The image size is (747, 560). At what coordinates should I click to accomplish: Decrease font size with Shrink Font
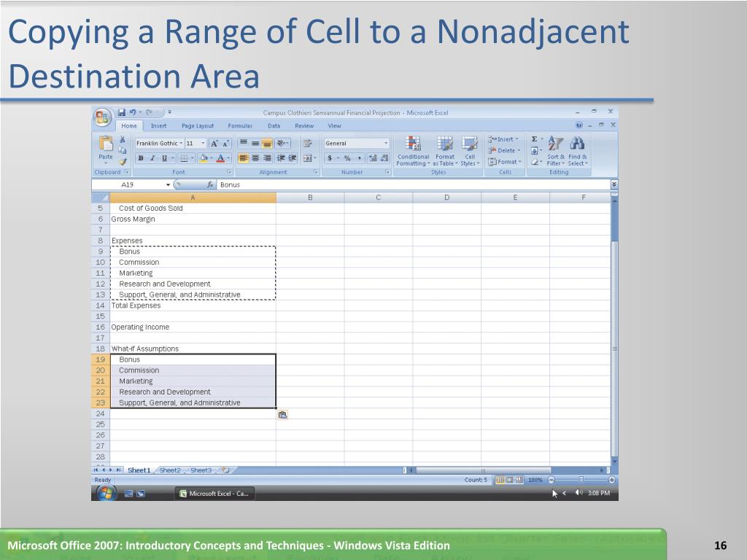[x=226, y=144]
